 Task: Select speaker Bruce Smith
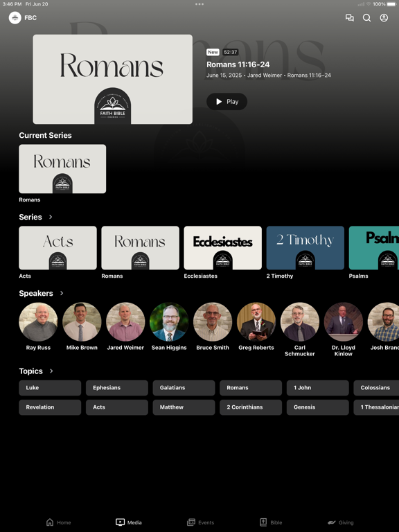(213, 321)
